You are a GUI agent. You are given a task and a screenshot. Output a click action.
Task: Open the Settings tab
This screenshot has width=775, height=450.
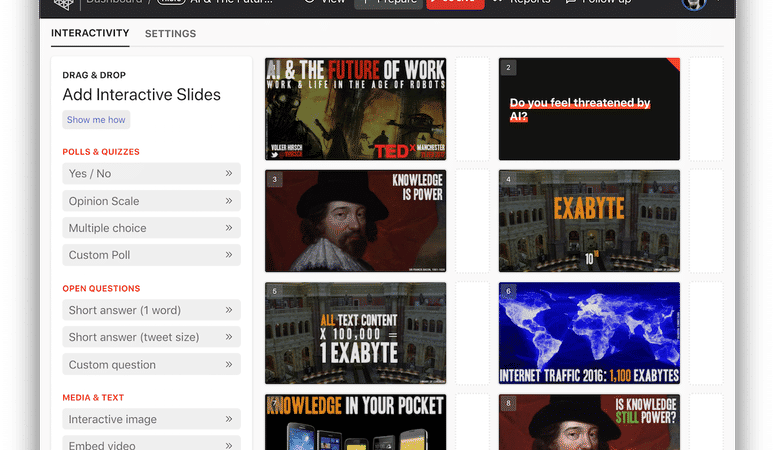(170, 34)
